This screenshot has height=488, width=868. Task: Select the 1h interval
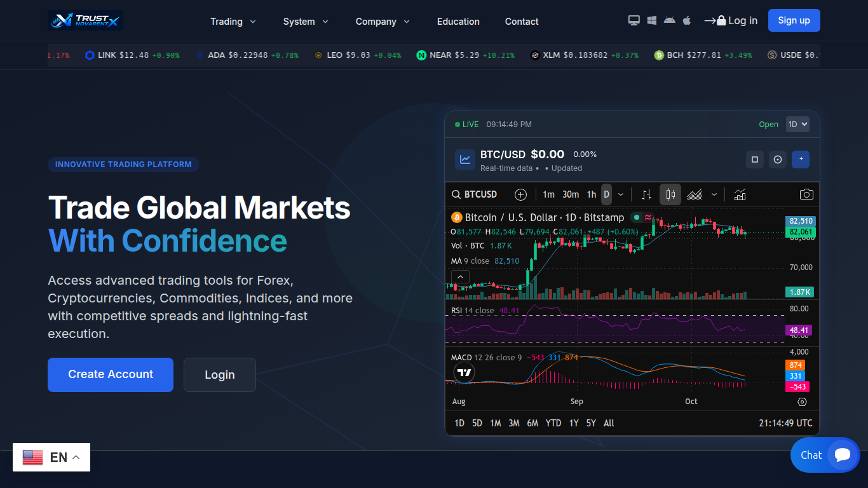(592, 194)
